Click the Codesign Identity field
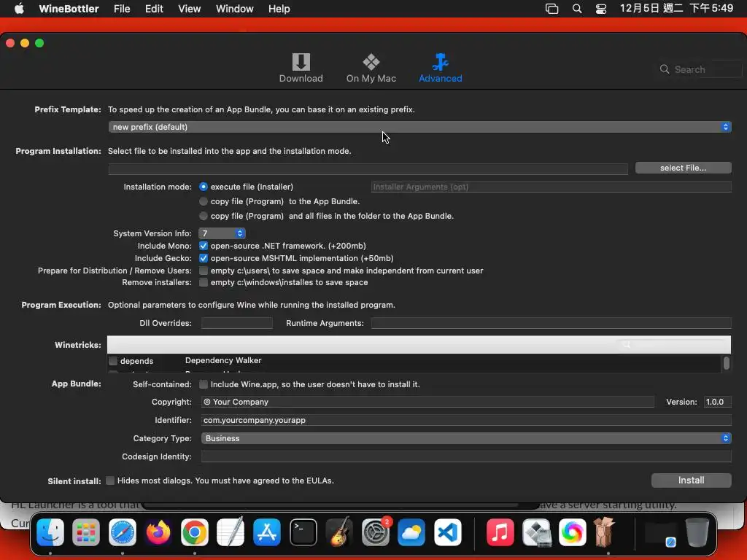 [466, 456]
